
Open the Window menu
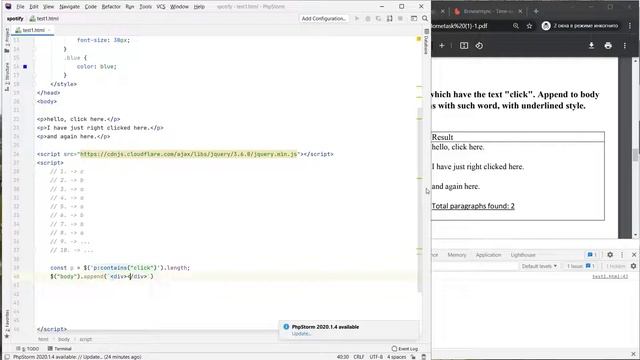(179, 7)
